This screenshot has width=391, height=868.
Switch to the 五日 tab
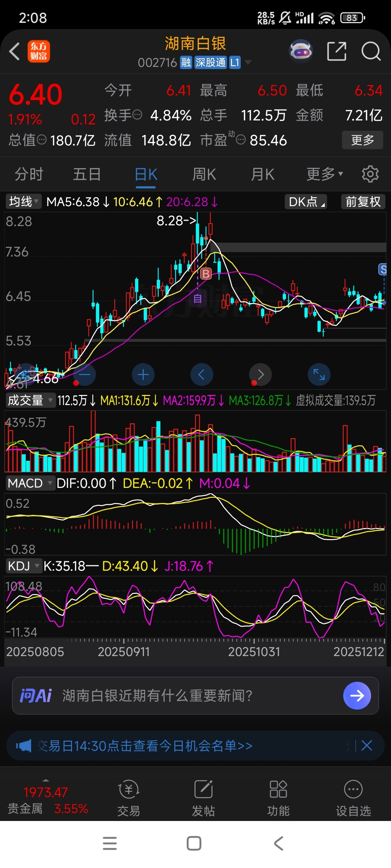tap(87, 174)
